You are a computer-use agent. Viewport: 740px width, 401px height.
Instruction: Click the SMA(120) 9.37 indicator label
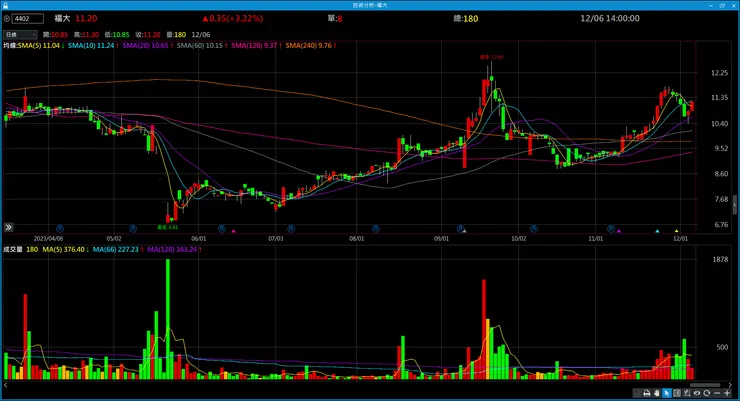(x=256, y=46)
